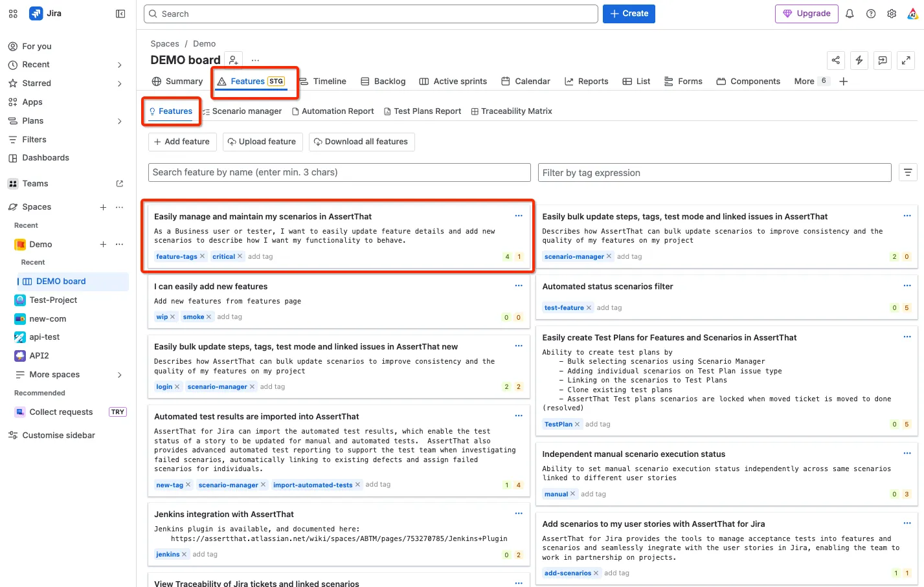Click the Upgrade button

coord(807,14)
